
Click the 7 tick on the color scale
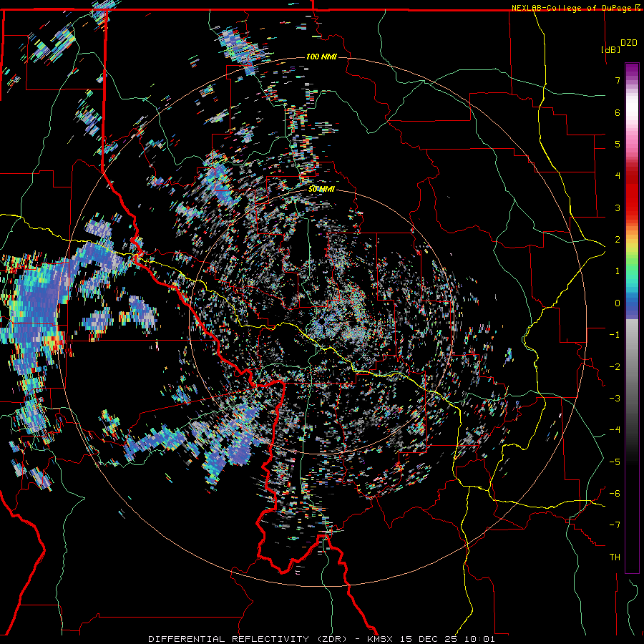coord(618,80)
